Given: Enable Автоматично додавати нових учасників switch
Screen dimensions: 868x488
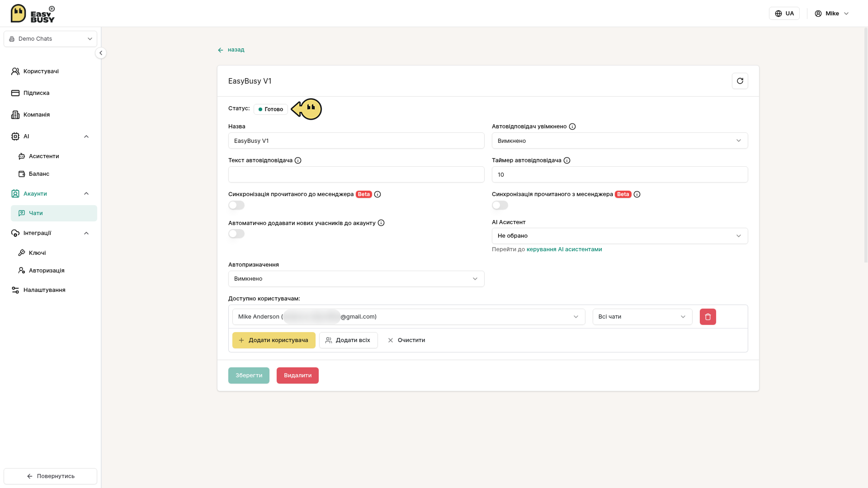Looking at the screenshot, I should tap(236, 234).
